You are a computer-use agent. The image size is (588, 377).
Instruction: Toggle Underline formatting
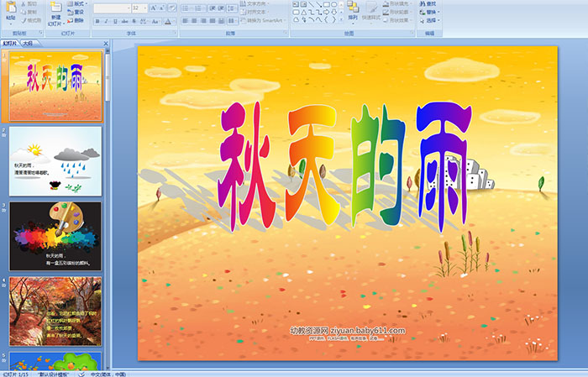pos(115,21)
